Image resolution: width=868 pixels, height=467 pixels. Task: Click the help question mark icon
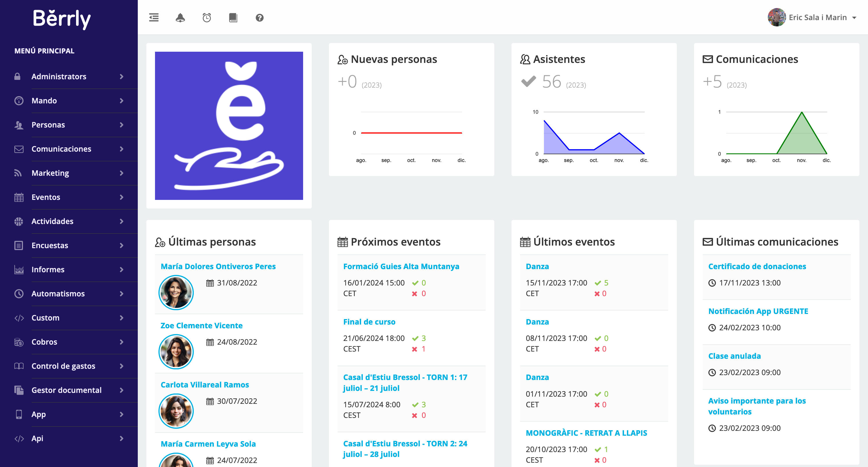[259, 17]
